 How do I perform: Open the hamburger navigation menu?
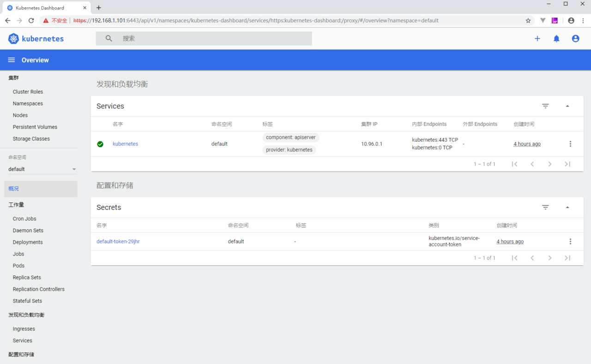tap(12, 60)
